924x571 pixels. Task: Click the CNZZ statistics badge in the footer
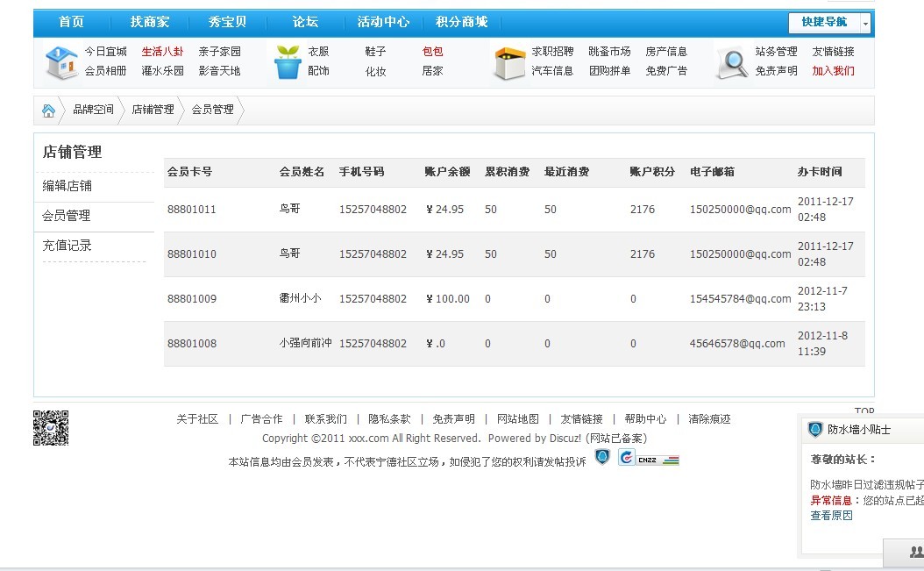649,458
